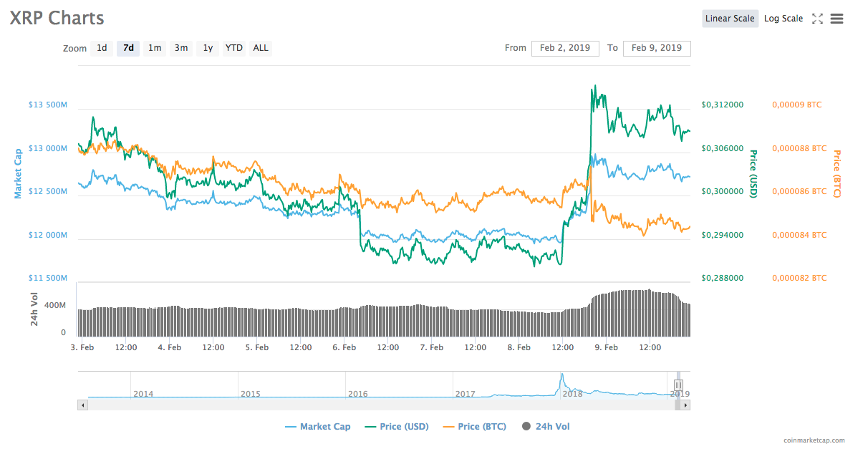868x449 pixels.
Task: Open the From date picker showing Feb 2, 2019
Action: pos(565,48)
